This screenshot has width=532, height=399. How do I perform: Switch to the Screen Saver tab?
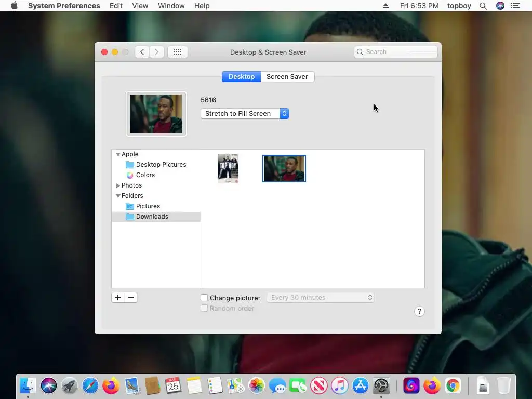287,77
